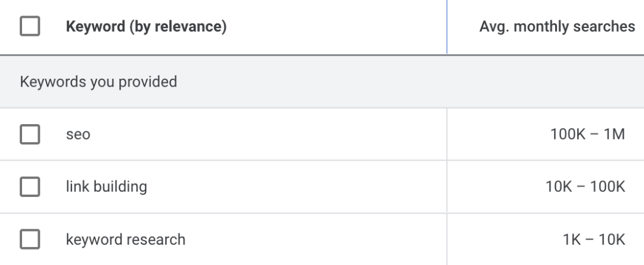The image size is (644, 265).
Task: Click the keyword research keyword text
Action: click(125, 239)
